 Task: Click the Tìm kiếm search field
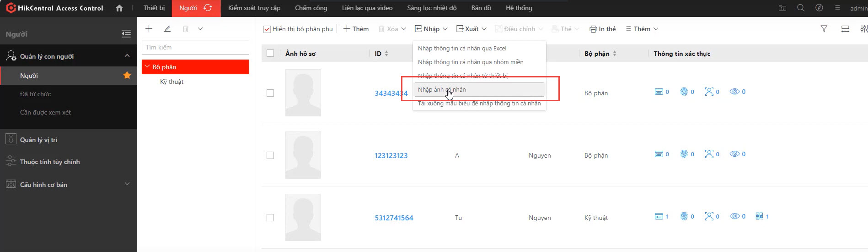pyautogui.click(x=195, y=47)
